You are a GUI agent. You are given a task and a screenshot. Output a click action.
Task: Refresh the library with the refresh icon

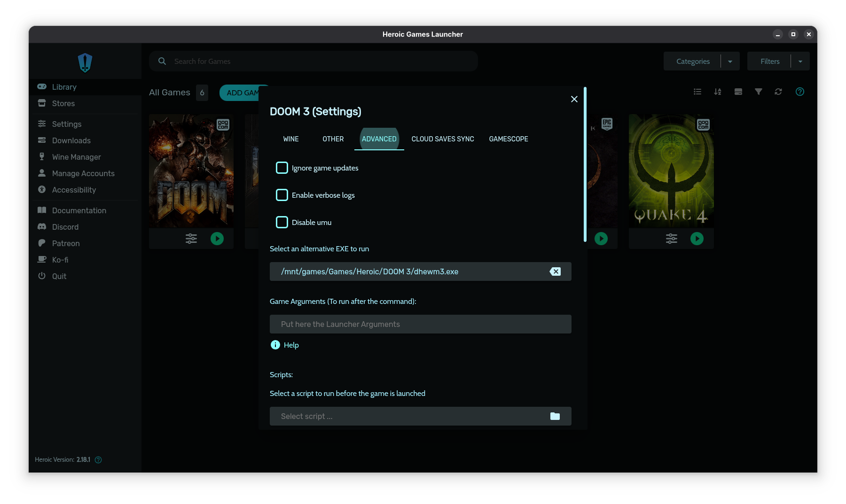point(778,92)
